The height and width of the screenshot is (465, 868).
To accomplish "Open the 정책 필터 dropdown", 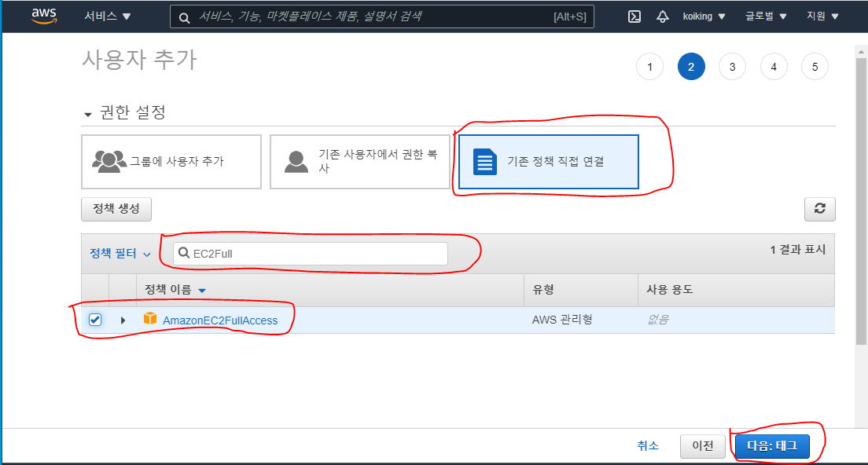I will pos(120,253).
